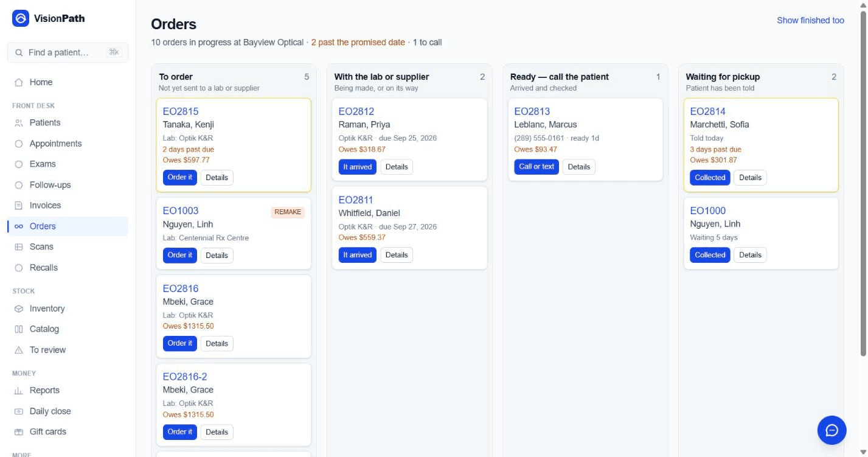
Task: Mark EO2812 as It arrived
Action: pos(358,167)
